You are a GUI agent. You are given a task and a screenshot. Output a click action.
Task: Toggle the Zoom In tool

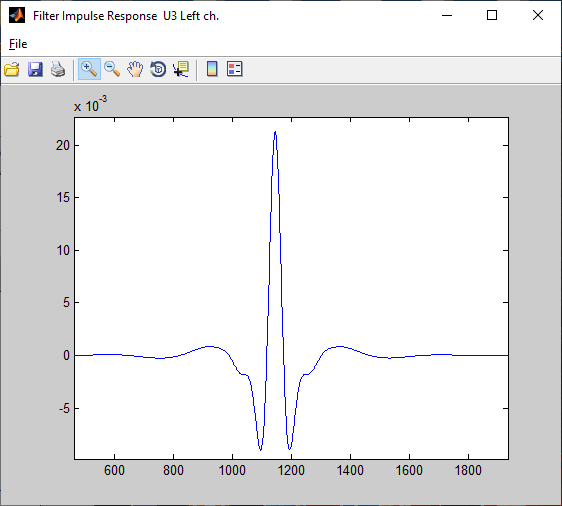(x=89, y=69)
